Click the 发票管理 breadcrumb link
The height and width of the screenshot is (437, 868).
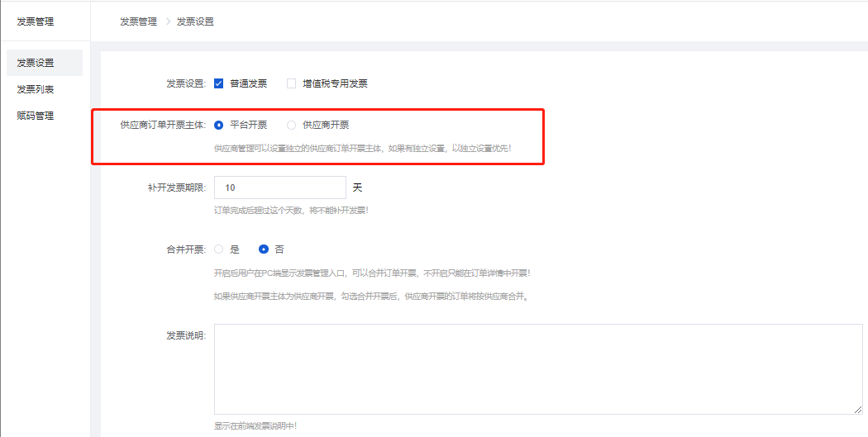pos(138,21)
